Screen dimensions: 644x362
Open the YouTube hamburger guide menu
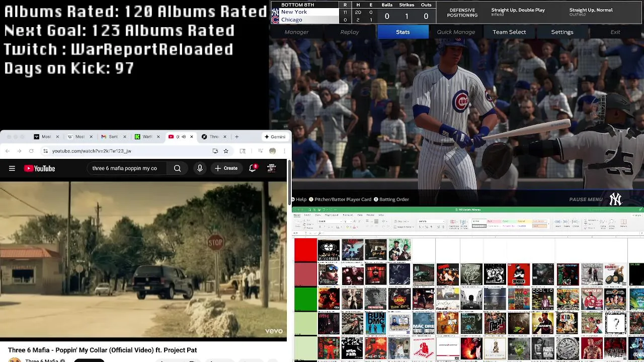(12, 168)
